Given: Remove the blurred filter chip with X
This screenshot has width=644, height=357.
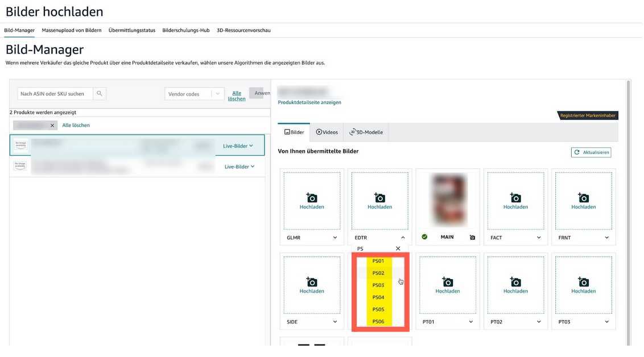Looking at the screenshot, I should click(x=52, y=126).
